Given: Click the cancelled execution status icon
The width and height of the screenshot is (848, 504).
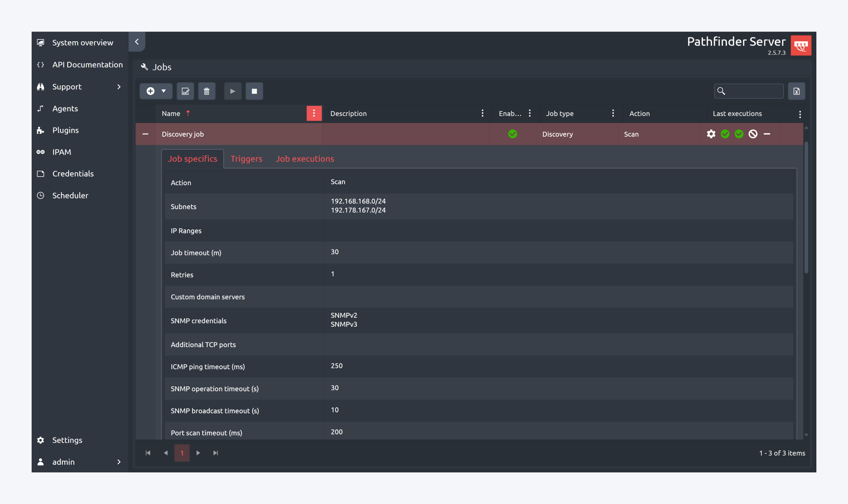Looking at the screenshot, I should (753, 134).
